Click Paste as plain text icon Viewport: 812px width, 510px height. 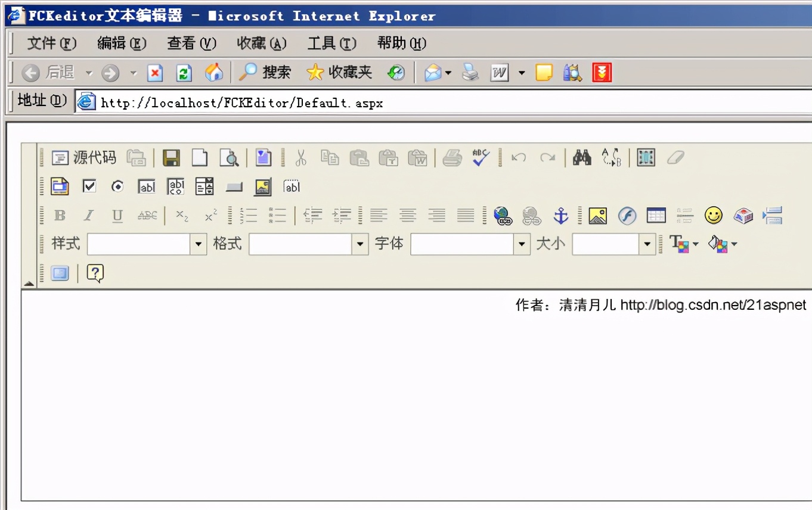(388, 158)
